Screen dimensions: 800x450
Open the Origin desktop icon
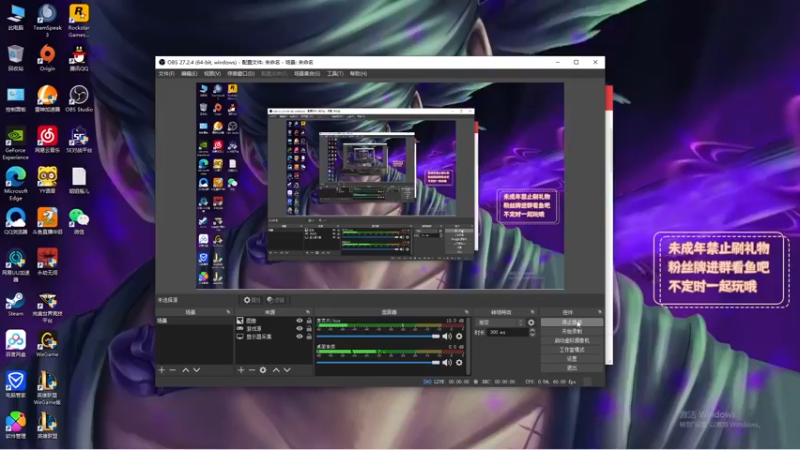click(x=47, y=58)
